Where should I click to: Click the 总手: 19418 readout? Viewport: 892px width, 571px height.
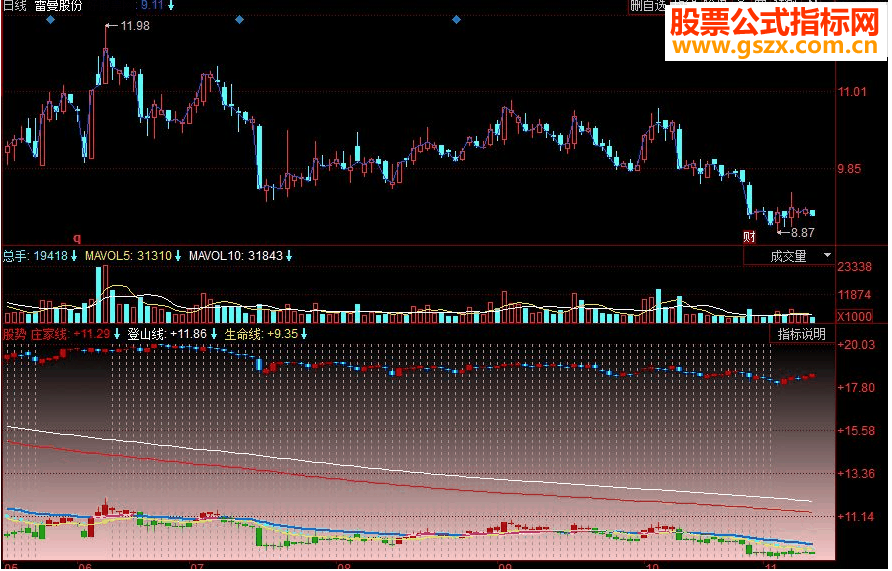(x=35, y=256)
